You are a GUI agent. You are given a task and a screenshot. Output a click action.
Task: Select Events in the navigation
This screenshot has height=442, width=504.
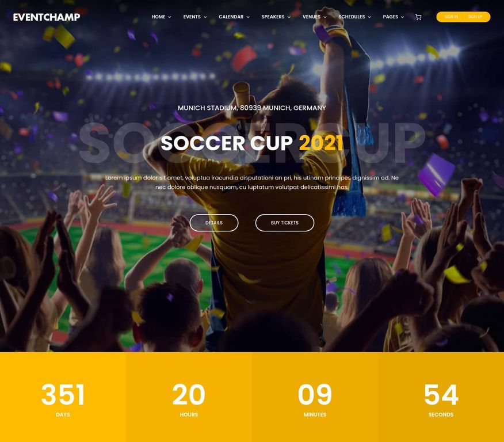pos(192,17)
